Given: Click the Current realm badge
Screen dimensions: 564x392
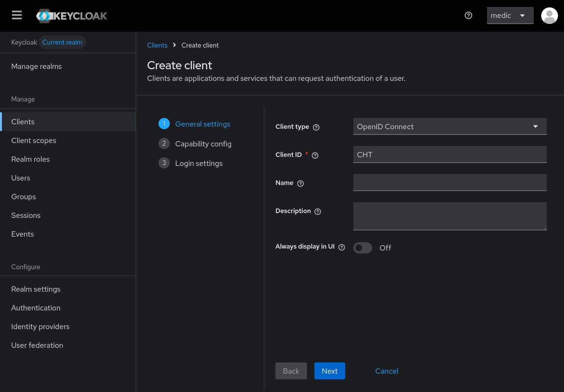Looking at the screenshot, I should (x=62, y=42).
